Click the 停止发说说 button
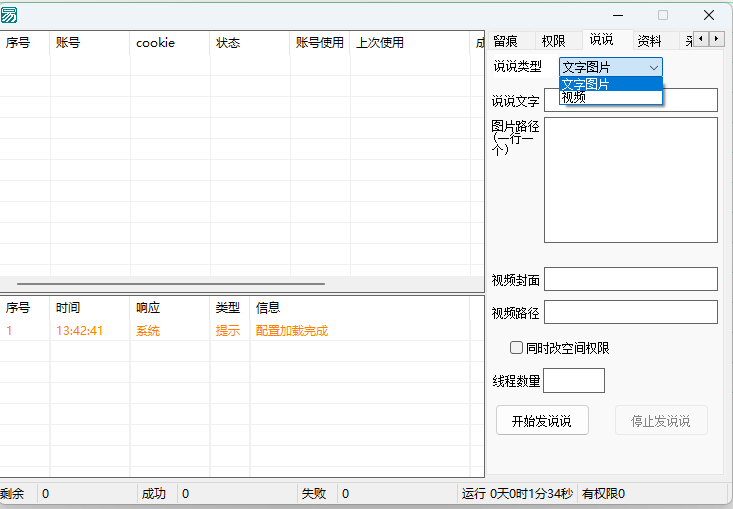 tap(661, 421)
